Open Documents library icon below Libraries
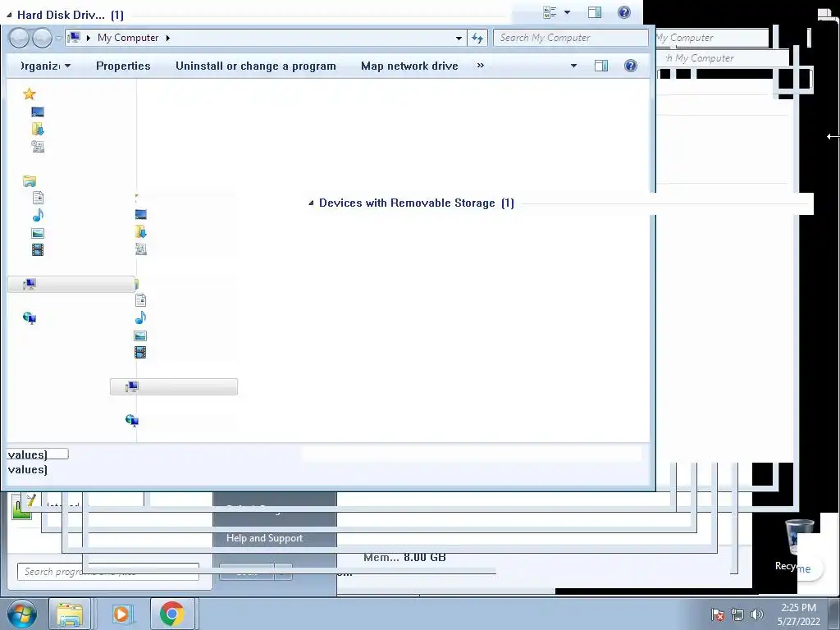The image size is (840, 630). 38,199
